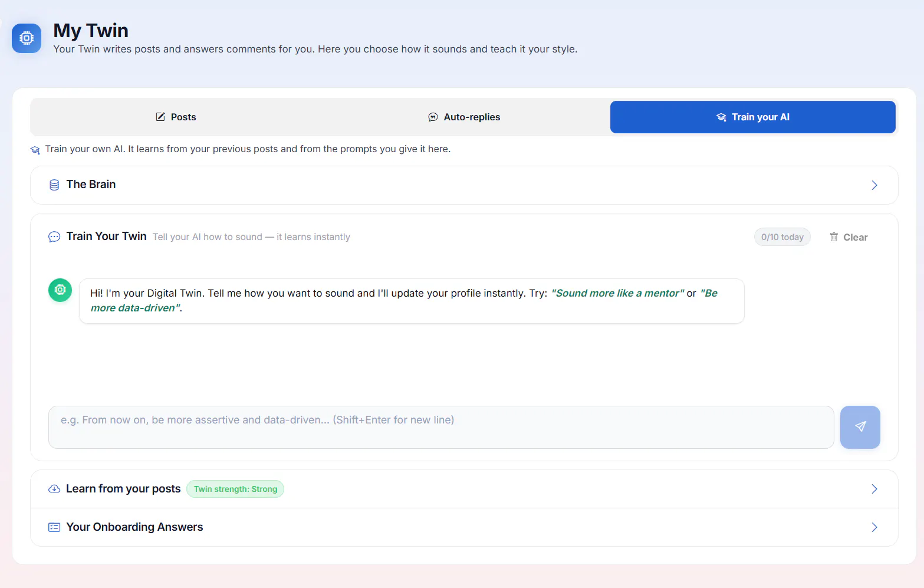
Task: Expand The Brain section chevron
Action: click(x=874, y=185)
